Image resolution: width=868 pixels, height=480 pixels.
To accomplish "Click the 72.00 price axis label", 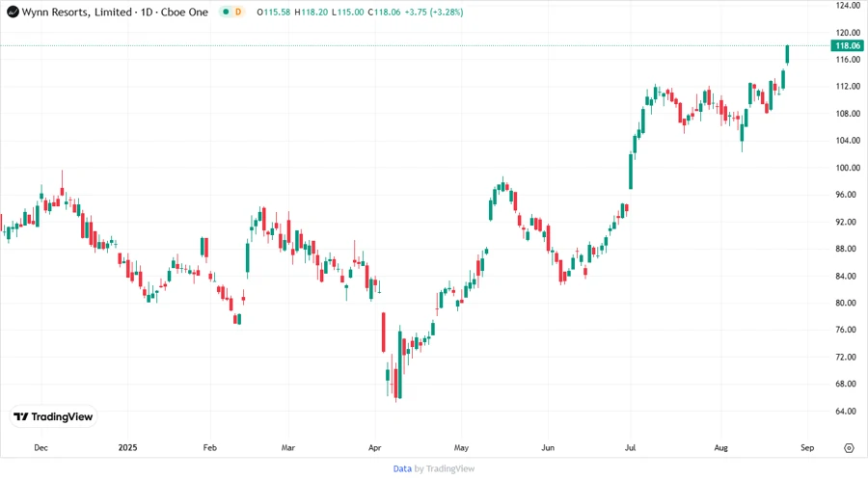I will pos(848,357).
